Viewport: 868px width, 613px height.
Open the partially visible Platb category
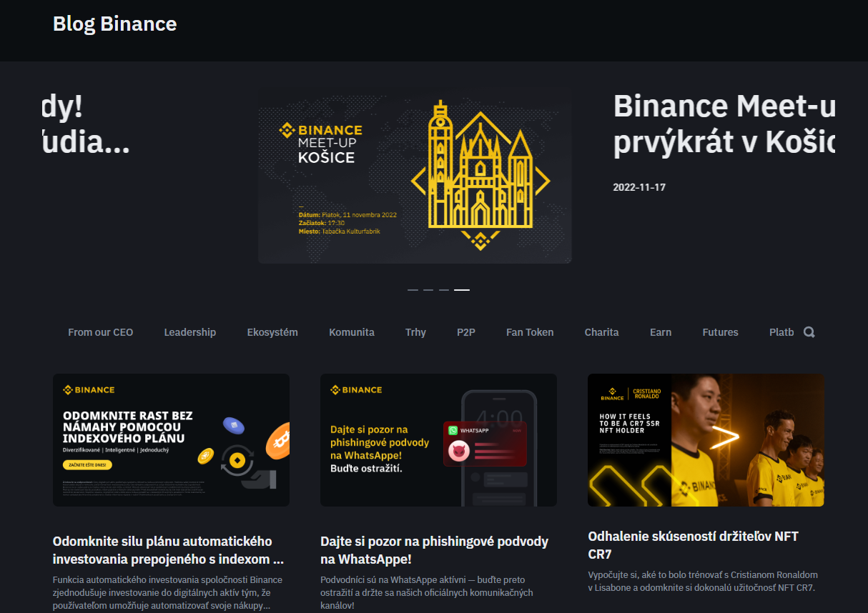[781, 332]
